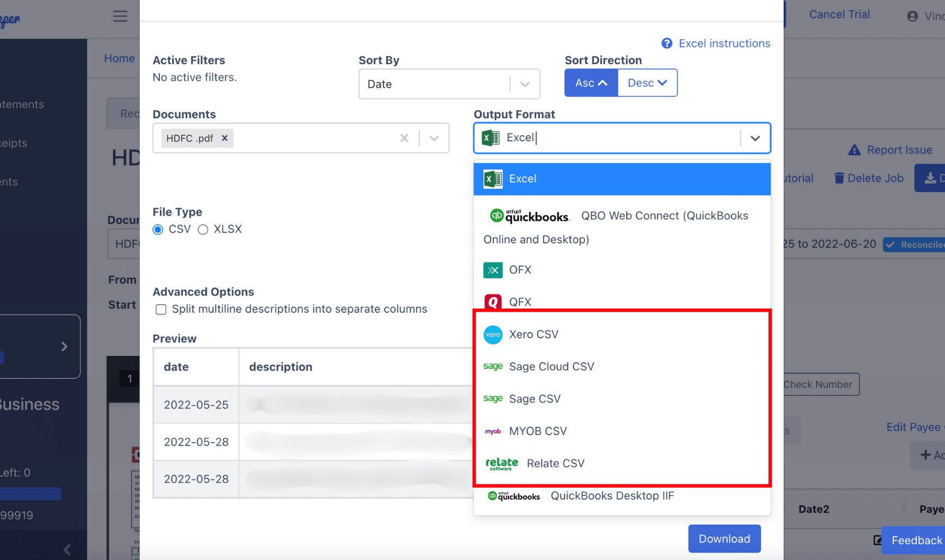Select the Relate CSV software icon
The width and height of the screenshot is (945, 560).
501,463
